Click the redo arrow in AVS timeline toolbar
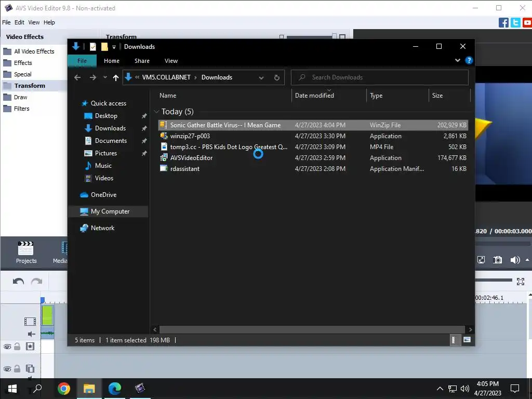 point(37,281)
